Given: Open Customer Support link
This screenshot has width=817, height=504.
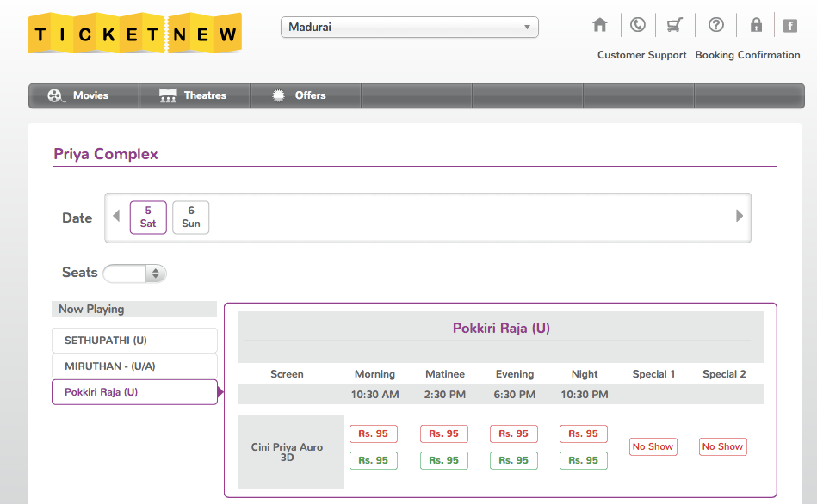Looking at the screenshot, I should pos(642,55).
